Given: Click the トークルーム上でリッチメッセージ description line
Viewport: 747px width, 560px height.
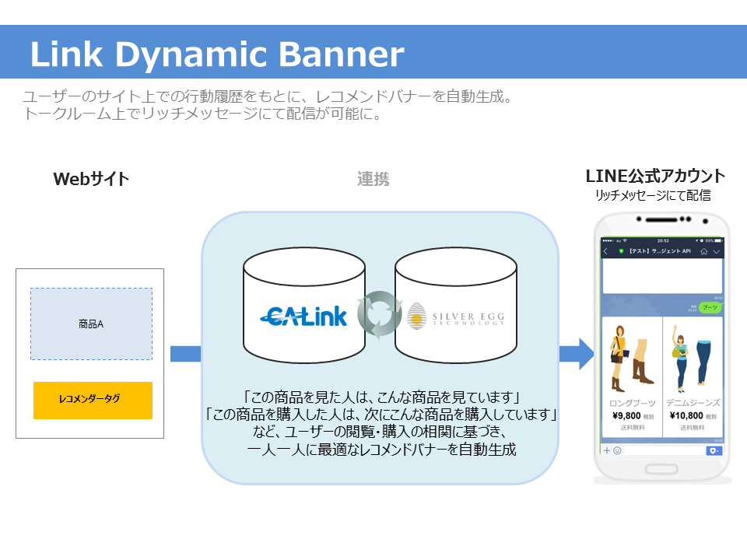Looking at the screenshot, I should [x=202, y=114].
